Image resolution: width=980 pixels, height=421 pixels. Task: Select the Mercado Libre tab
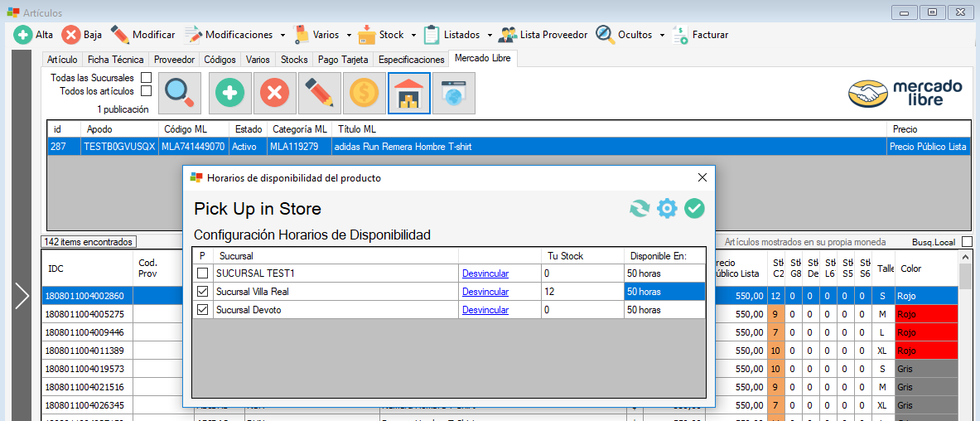[482, 58]
